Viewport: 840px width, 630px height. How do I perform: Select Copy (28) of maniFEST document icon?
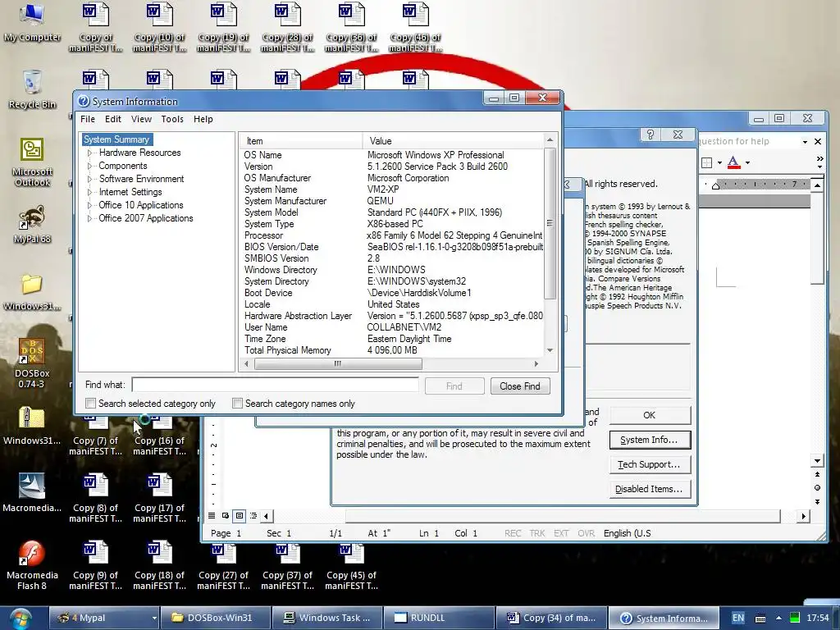(288, 27)
